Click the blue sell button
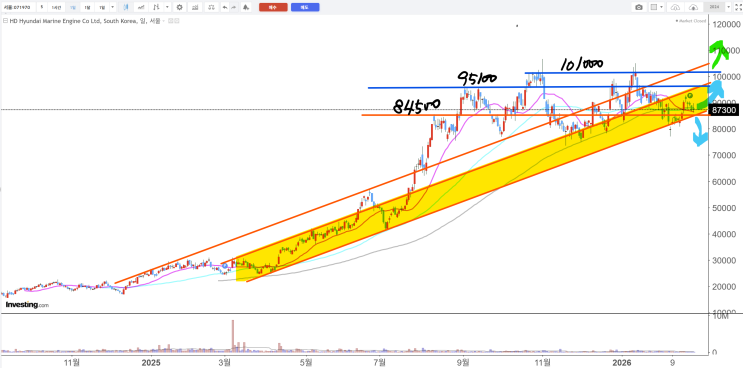 pos(305,7)
